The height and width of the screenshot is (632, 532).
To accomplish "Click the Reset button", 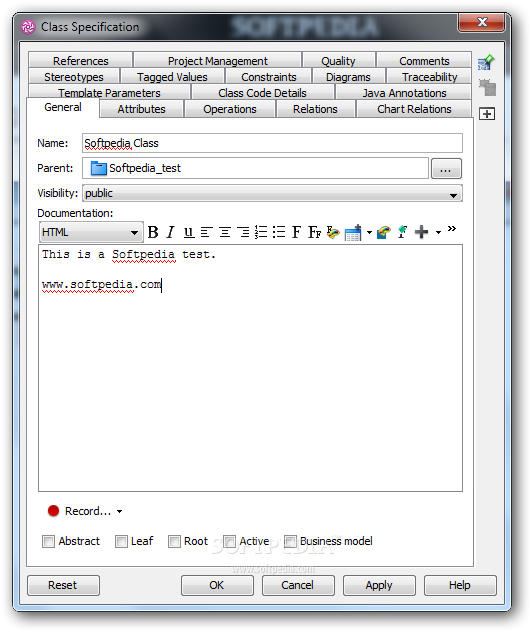I will click(x=63, y=585).
